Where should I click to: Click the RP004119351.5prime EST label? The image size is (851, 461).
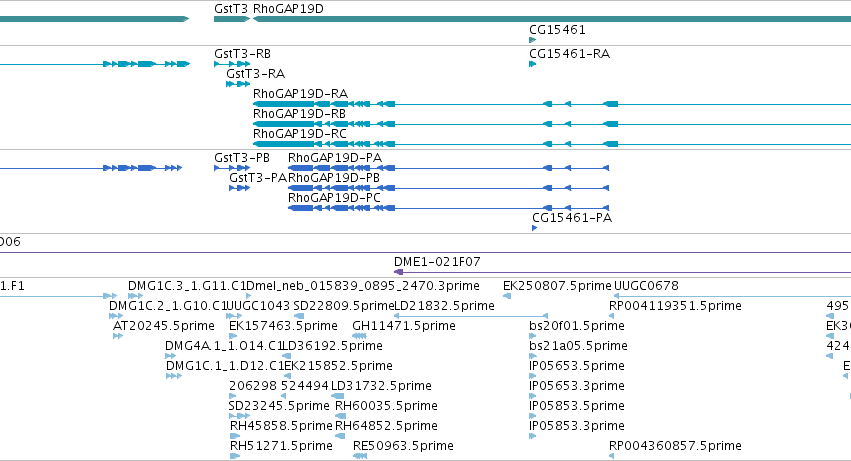click(x=675, y=306)
